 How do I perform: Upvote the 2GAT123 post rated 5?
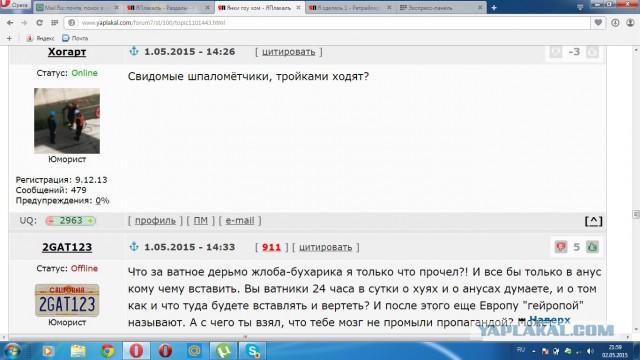pos(592,247)
